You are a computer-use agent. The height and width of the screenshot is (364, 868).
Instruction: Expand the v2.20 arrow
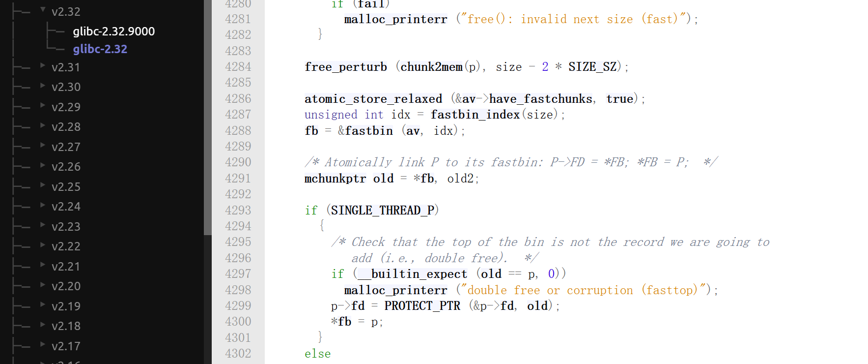coord(43,285)
